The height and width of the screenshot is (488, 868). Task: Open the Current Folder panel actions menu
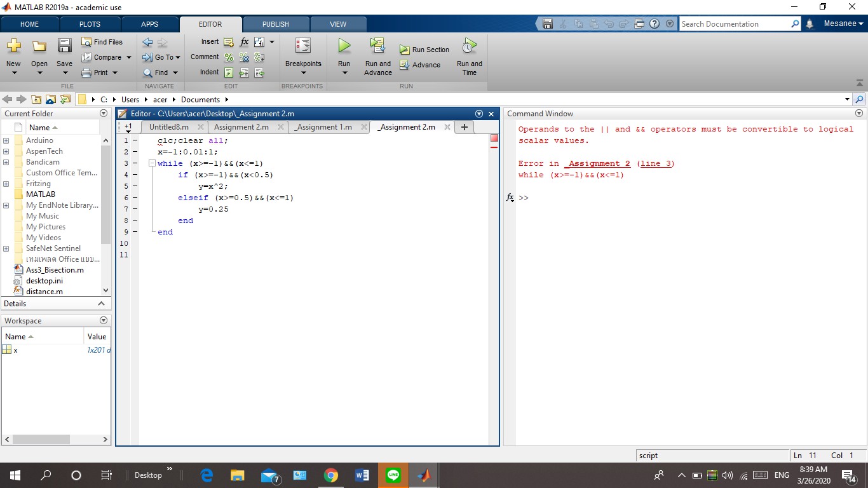coord(104,114)
